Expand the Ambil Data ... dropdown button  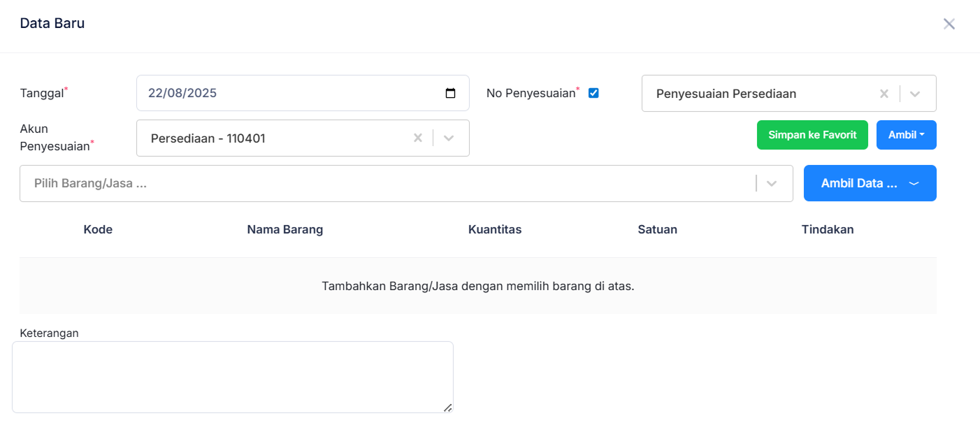click(x=870, y=182)
